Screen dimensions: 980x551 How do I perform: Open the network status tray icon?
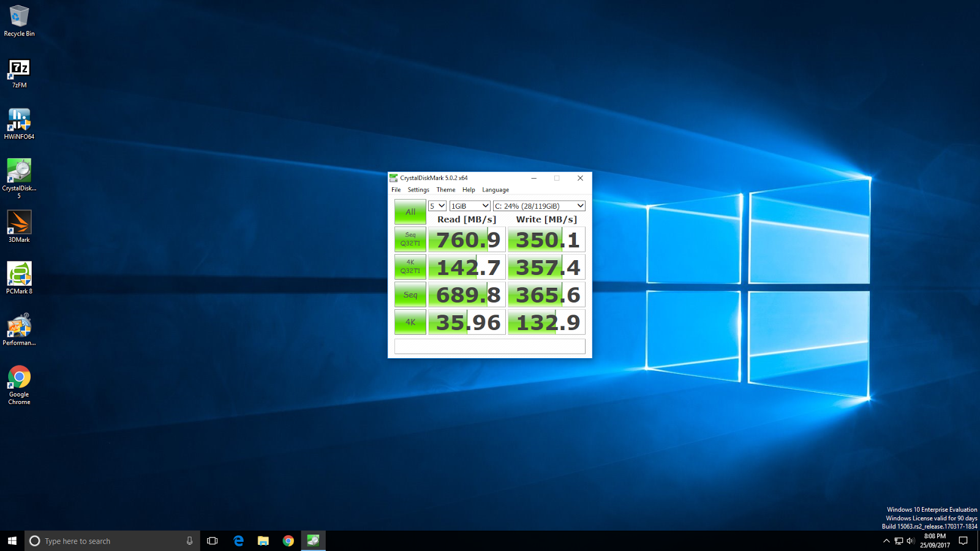pyautogui.click(x=899, y=541)
